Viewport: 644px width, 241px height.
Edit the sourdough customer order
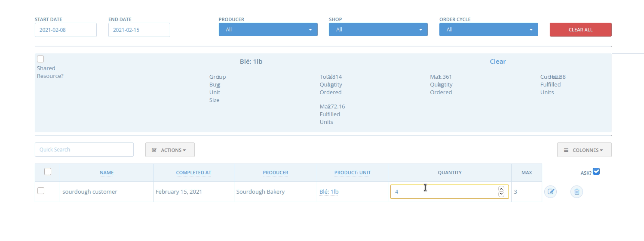(550, 192)
